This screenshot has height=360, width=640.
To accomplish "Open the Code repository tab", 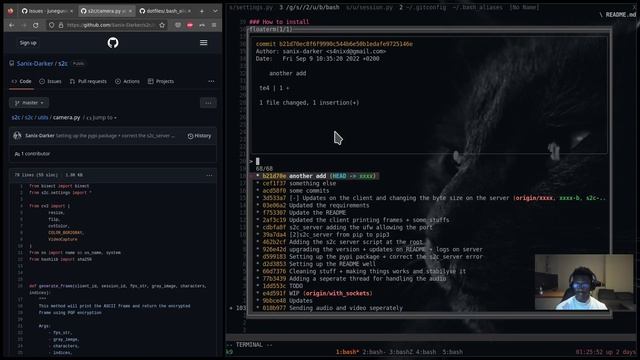I will [21, 81].
